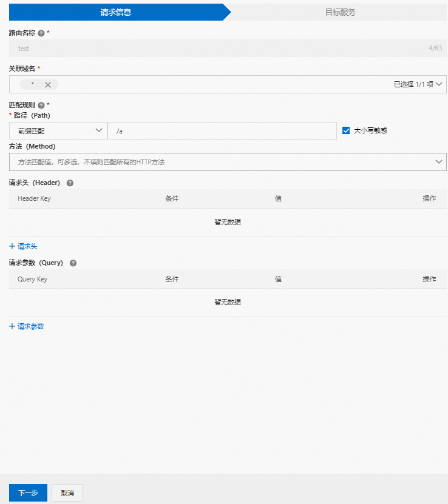Viewport: 448px width, 504px height.
Task: Click the 下一步 button
Action: (28, 492)
